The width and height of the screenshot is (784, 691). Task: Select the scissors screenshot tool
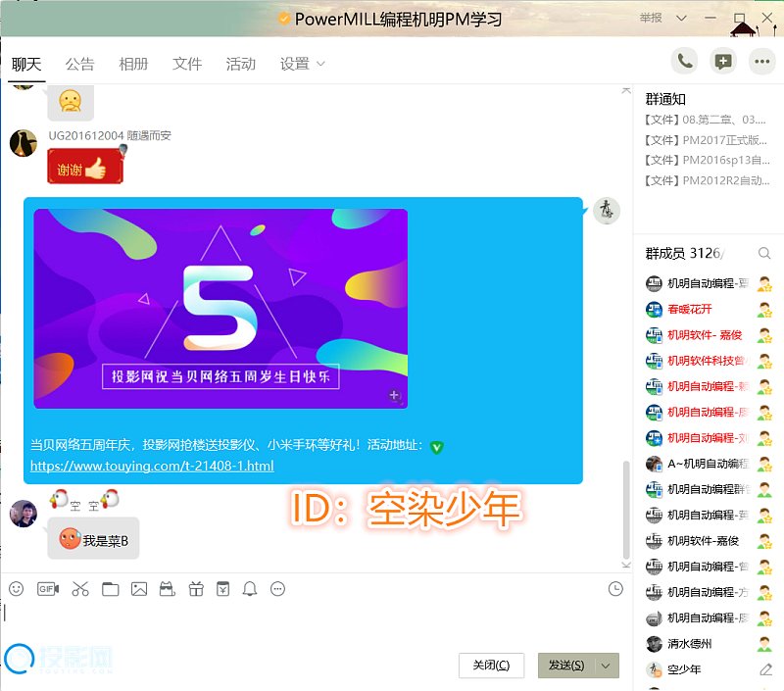coord(80,589)
